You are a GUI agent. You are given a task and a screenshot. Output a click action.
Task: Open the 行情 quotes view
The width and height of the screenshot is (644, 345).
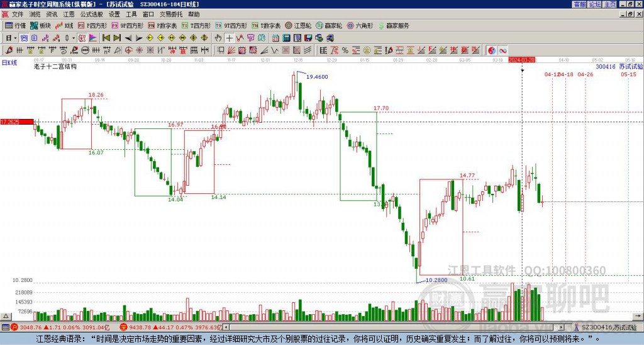click(15, 25)
